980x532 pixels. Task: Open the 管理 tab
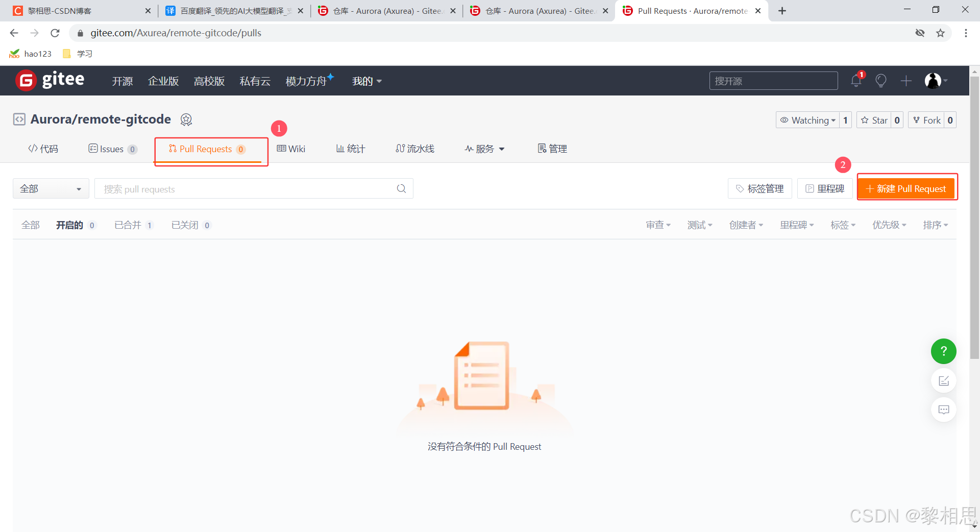552,149
